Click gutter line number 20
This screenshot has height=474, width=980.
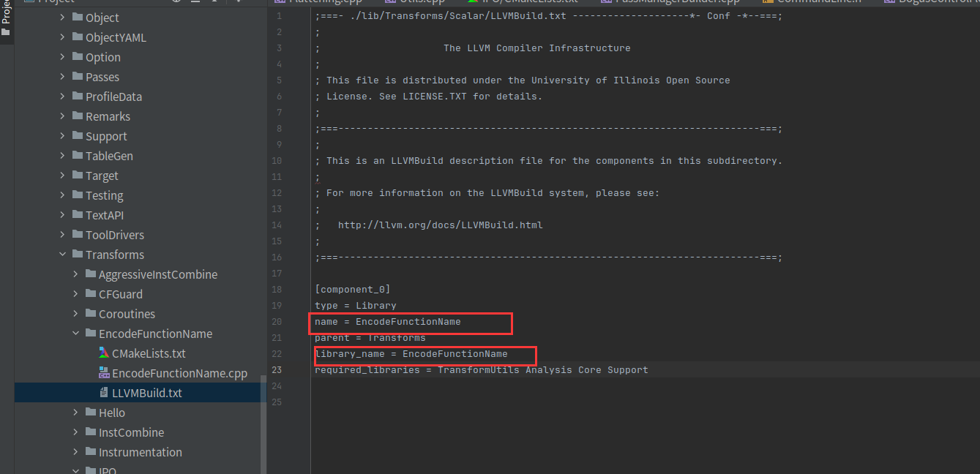pyautogui.click(x=277, y=322)
